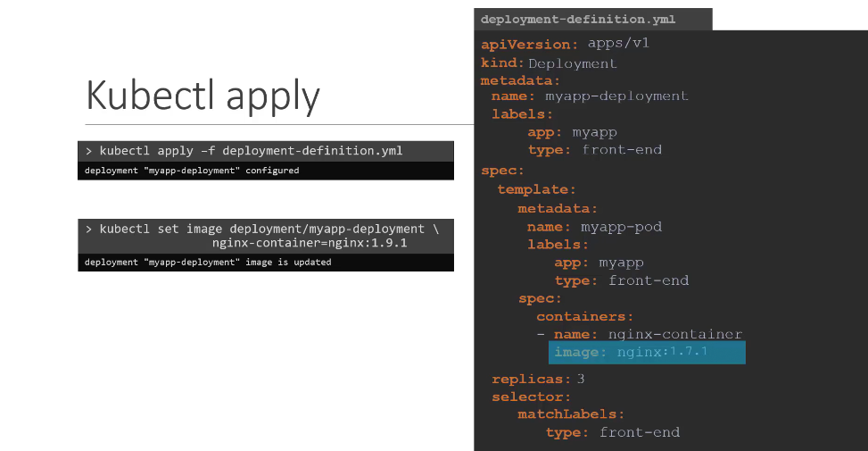Viewport: 868px width, 451px height.
Task: Click the name: myapp-deployment entry
Action: click(x=590, y=96)
